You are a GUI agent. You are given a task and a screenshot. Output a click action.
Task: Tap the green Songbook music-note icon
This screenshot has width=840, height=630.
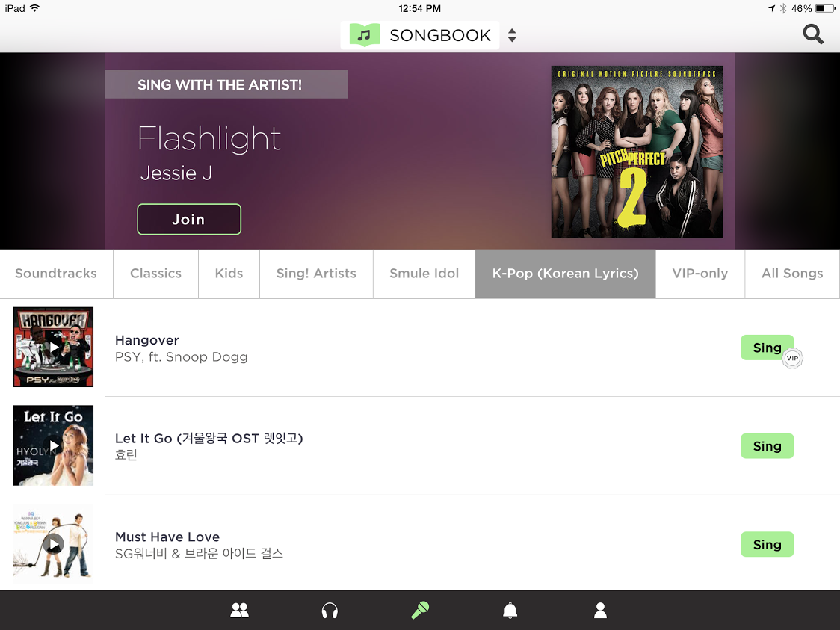(x=364, y=35)
